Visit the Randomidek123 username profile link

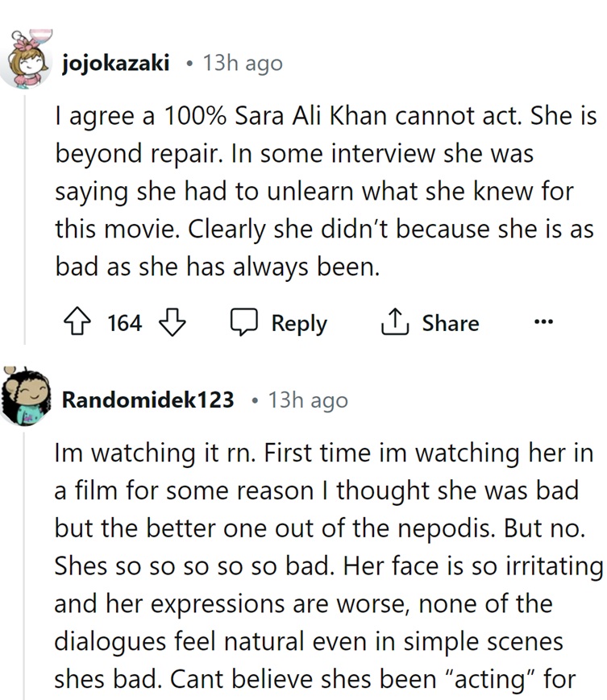click(148, 400)
